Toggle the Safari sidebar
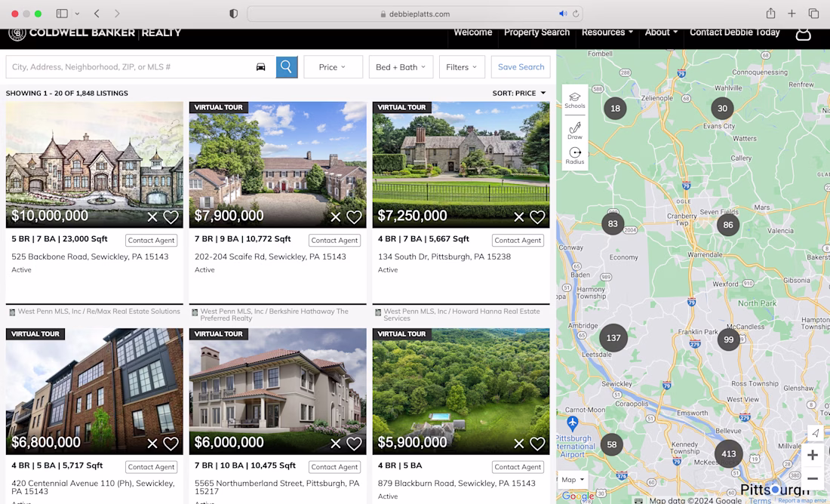Screen dimensions: 830x504 (x=62, y=14)
